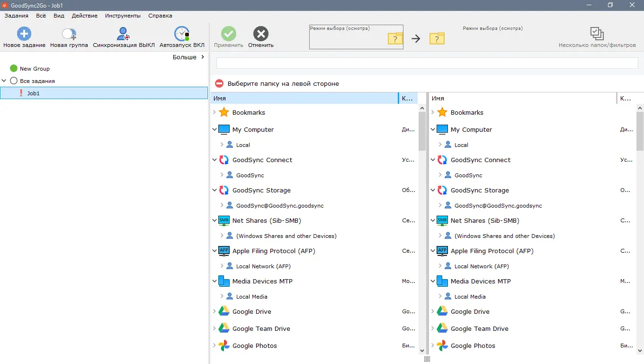This screenshot has height=364, width=644.
Task: Collapse Media Devices MTP in right pane
Action: point(432,281)
